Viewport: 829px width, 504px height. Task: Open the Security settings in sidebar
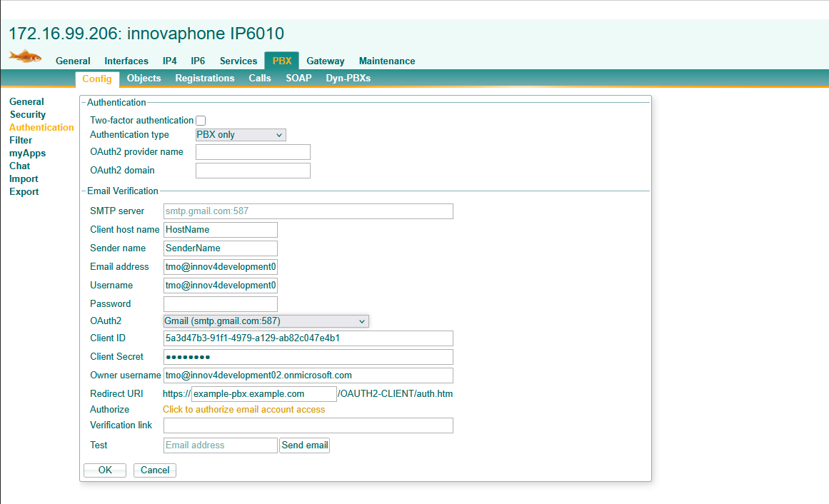[28, 115]
